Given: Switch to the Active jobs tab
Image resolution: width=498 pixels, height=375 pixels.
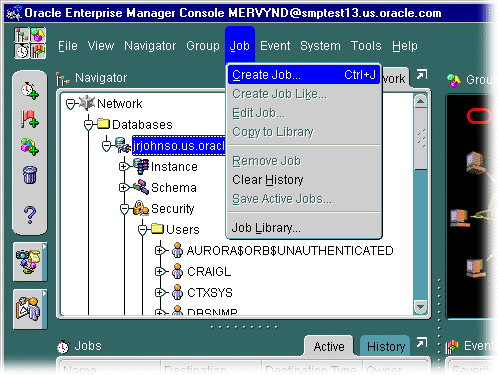Looking at the screenshot, I should [329, 346].
